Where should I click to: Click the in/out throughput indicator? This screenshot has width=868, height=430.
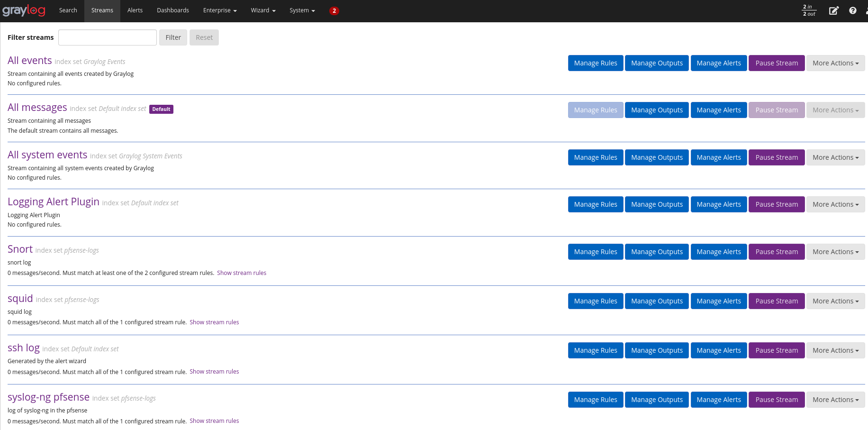(x=809, y=10)
